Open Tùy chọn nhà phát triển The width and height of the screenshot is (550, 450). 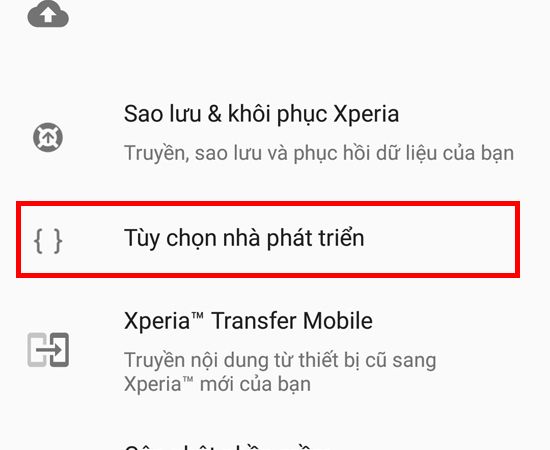(268, 239)
